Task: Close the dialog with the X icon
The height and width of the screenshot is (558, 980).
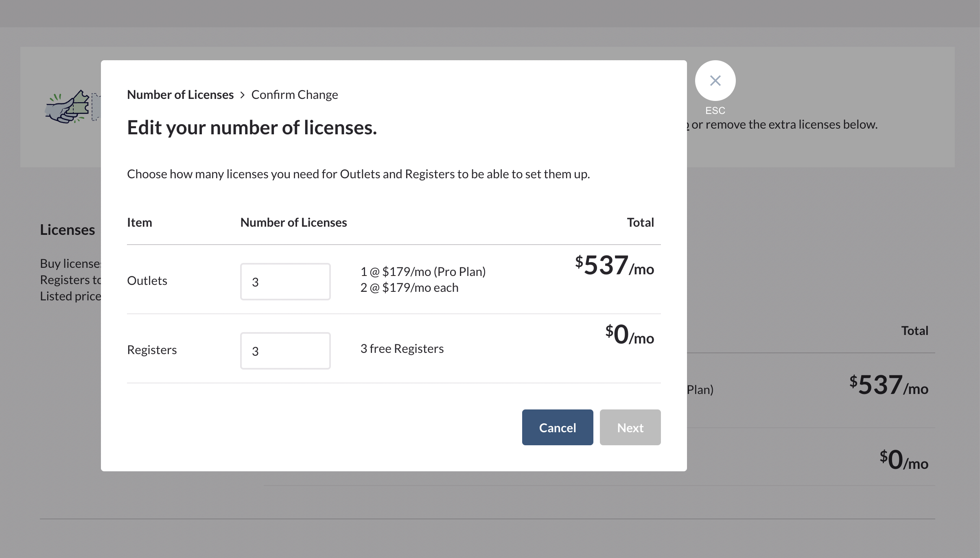Action: [715, 80]
